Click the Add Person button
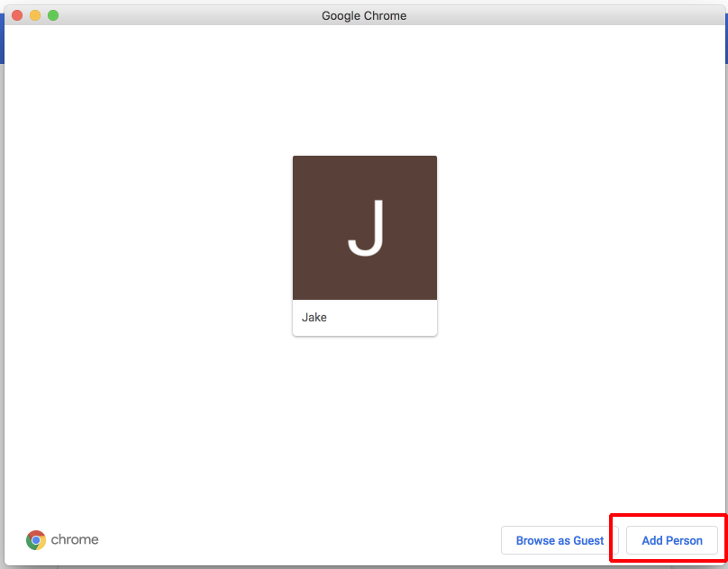The width and height of the screenshot is (728, 569). (x=672, y=540)
